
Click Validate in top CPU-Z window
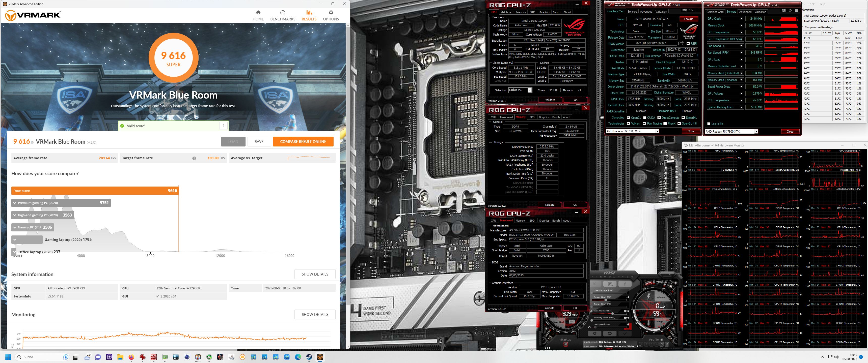(x=550, y=100)
